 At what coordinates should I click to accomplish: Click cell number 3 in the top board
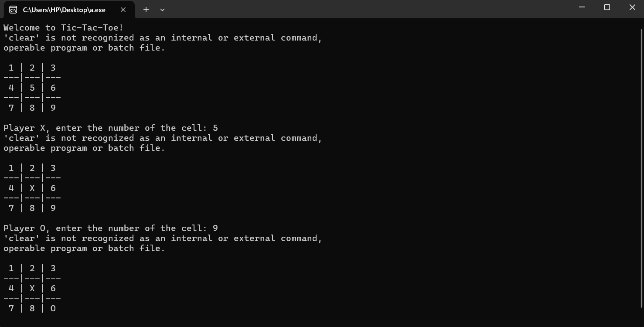[x=53, y=68]
